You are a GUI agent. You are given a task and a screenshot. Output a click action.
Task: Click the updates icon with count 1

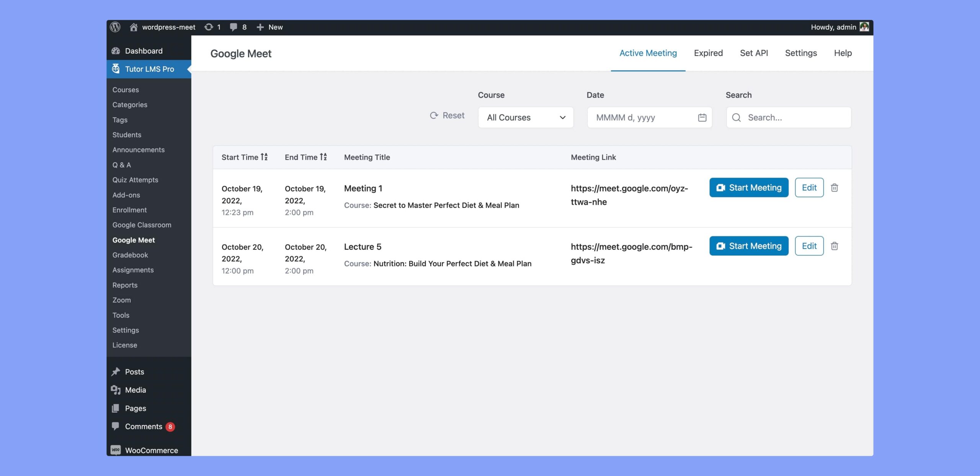pos(209,27)
